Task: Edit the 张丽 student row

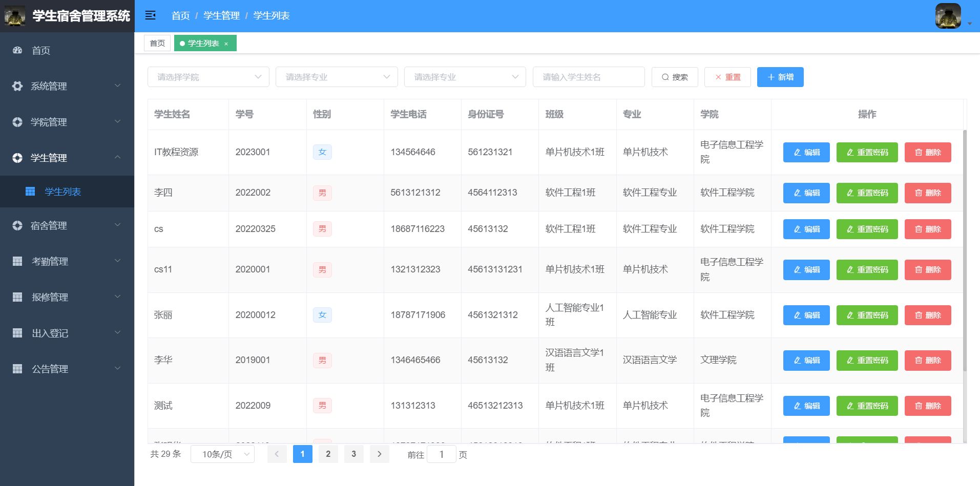Action: (x=806, y=315)
